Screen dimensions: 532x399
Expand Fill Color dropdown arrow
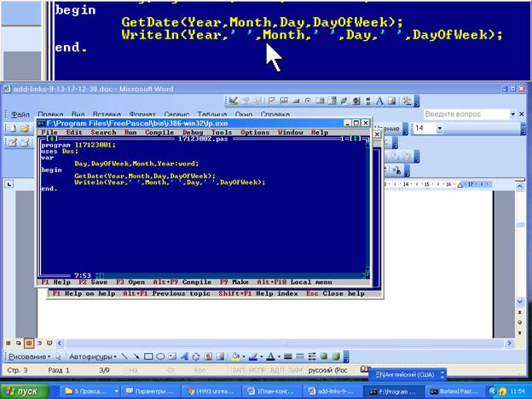click(x=244, y=356)
